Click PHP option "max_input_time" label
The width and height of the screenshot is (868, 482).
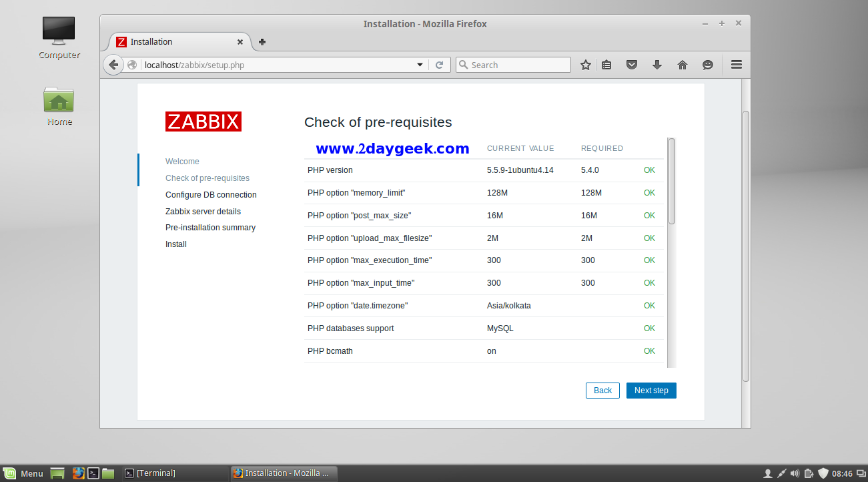click(361, 283)
